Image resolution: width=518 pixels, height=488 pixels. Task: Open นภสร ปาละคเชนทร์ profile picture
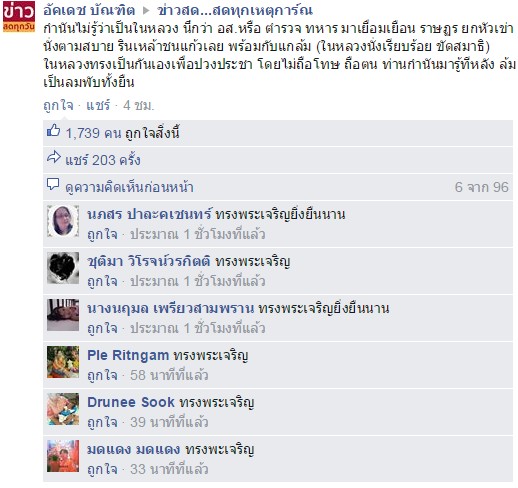pos(63,221)
